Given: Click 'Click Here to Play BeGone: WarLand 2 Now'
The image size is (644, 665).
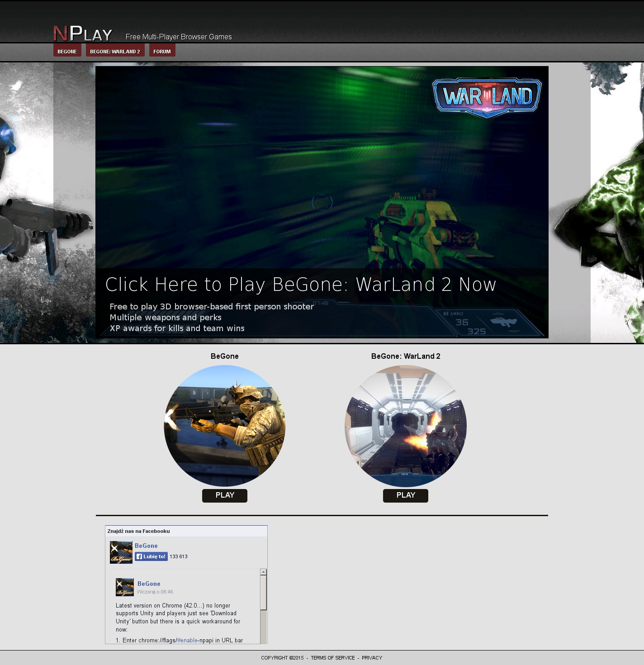Looking at the screenshot, I should [301, 285].
